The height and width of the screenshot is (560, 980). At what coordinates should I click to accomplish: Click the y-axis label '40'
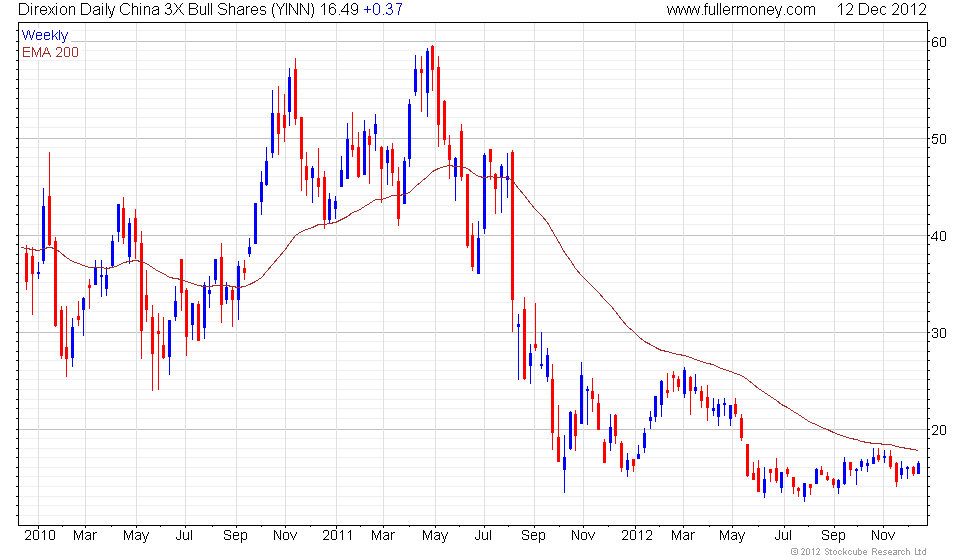939,236
